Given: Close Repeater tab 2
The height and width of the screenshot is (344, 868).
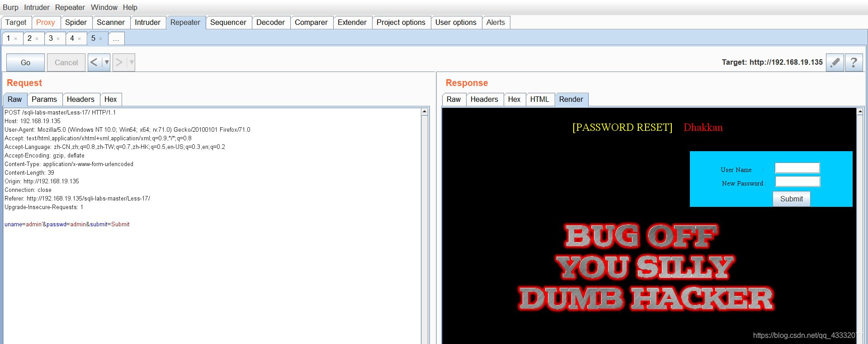Looking at the screenshot, I should click(37, 39).
